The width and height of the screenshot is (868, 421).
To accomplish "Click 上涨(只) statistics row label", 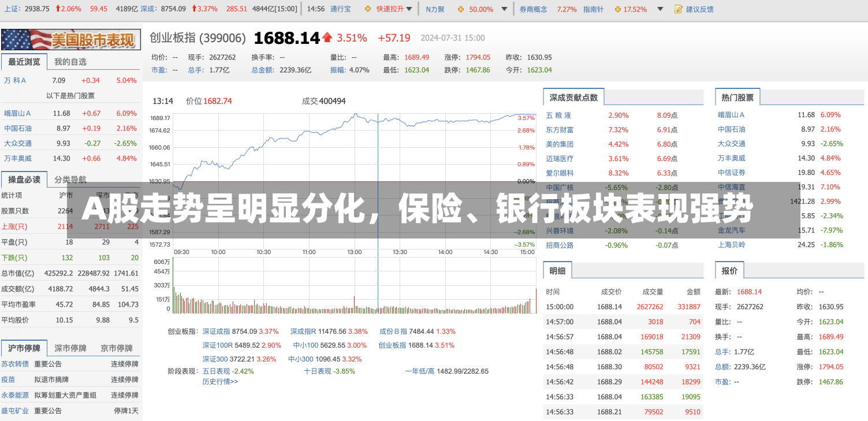I will (x=14, y=226).
